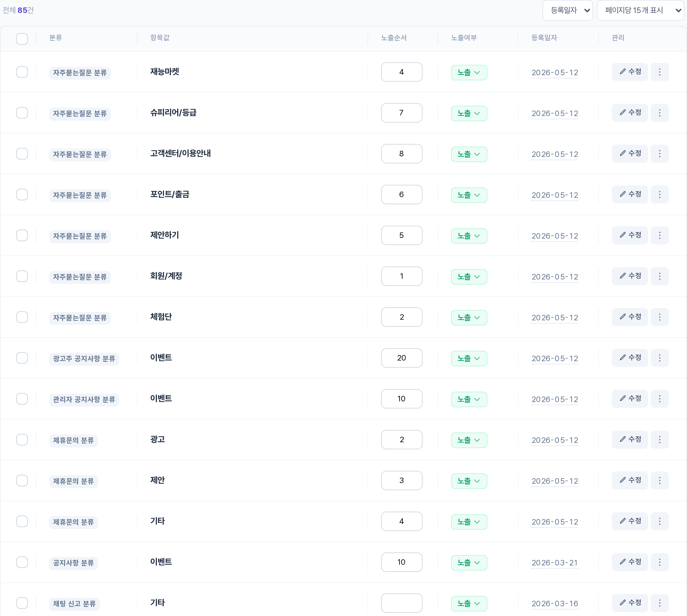The image size is (687, 616).
Task: Click the order input showing 20 for 광고주 공지사항 이벤트
Action: pyautogui.click(x=402, y=358)
